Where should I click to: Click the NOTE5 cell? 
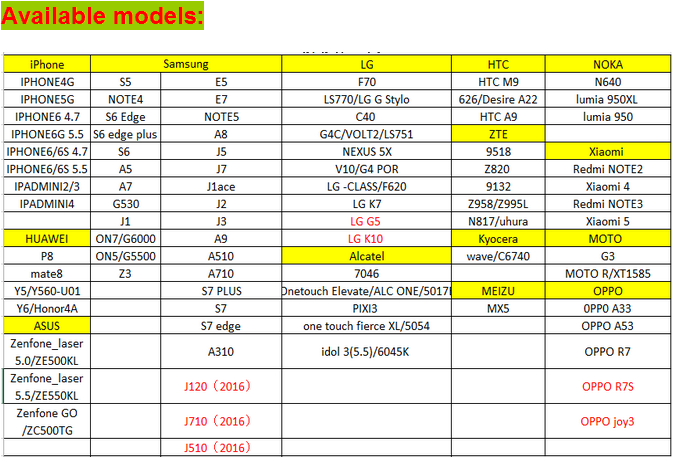[x=221, y=117]
